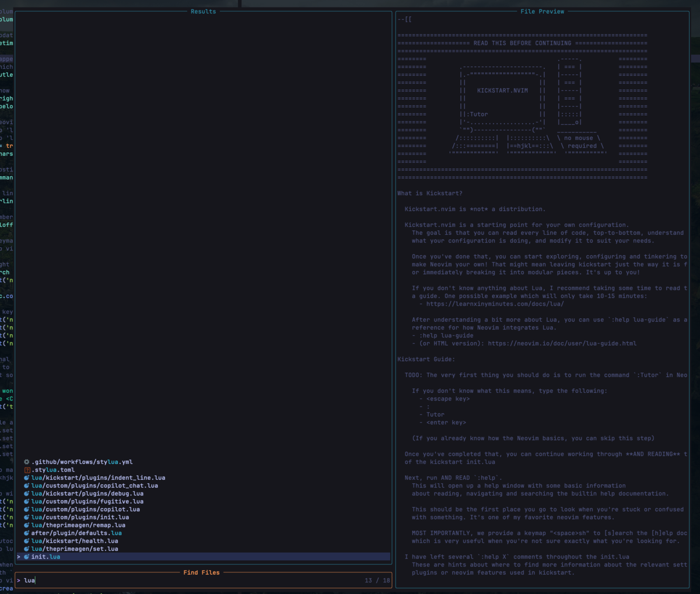Click the '- <enter key>' line in preview
700x594 pixels.
[x=443, y=423]
